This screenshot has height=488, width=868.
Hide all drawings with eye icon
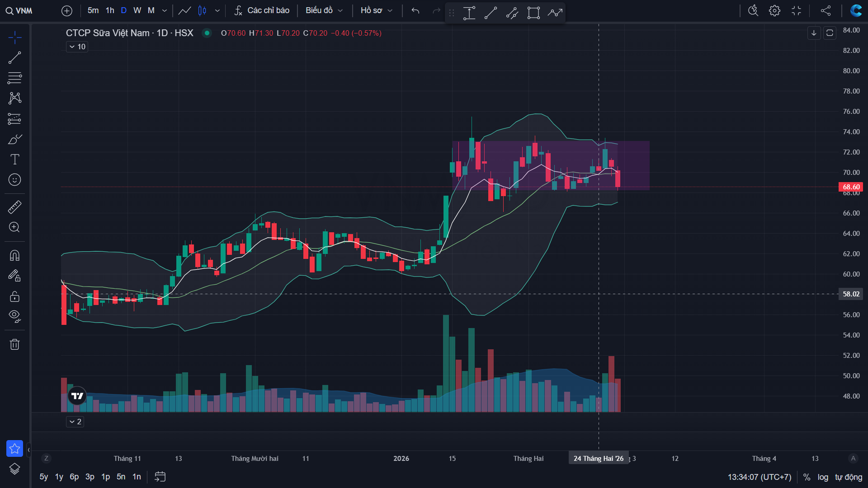14,316
